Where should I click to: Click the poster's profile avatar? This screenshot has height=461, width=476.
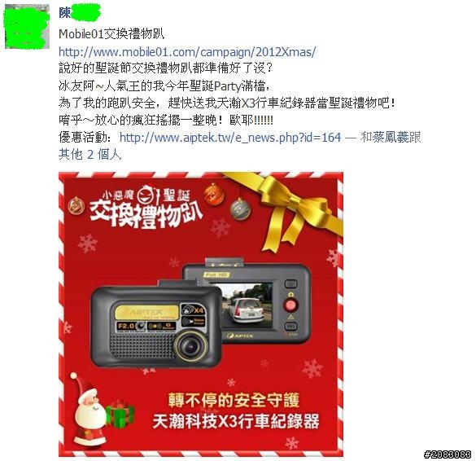[x=27, y=26]
